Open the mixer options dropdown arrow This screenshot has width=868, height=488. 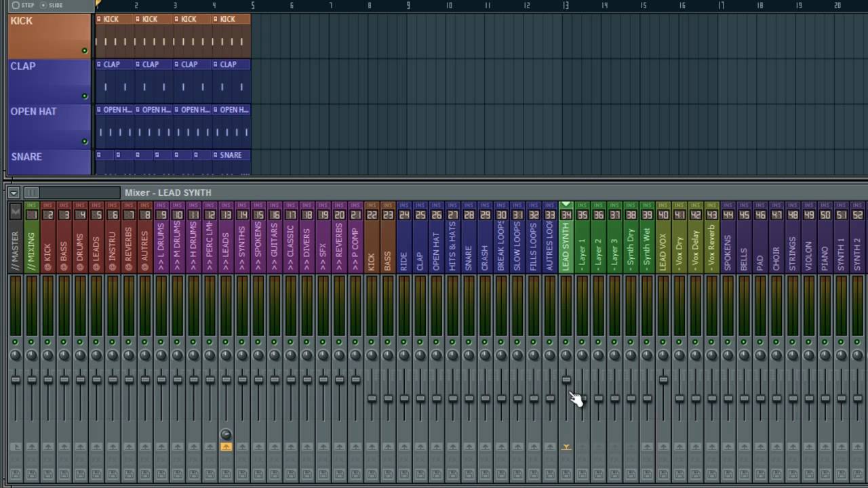pos(14,192)
